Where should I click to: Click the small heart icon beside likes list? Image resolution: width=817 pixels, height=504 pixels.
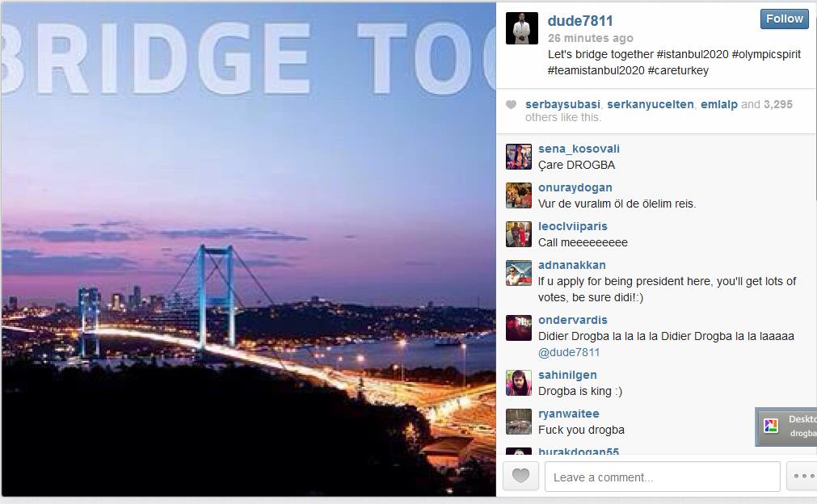point(512,105)
